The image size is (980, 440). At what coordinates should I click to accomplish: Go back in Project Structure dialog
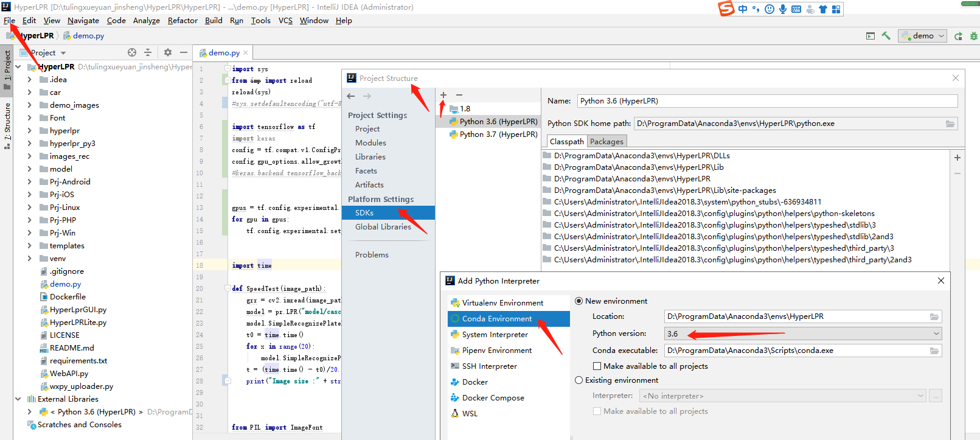pos(351,96)
